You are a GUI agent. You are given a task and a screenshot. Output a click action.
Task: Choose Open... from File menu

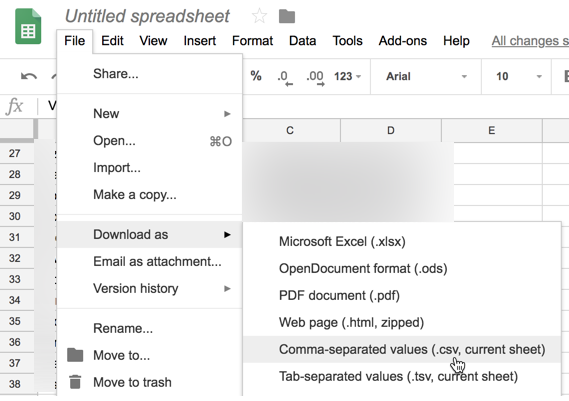click(150, 141)
